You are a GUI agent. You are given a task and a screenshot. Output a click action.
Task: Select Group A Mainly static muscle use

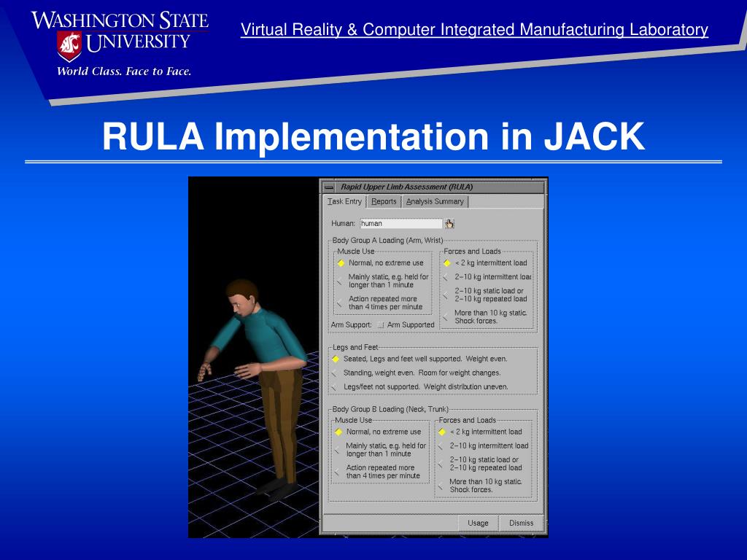[383, 281]
